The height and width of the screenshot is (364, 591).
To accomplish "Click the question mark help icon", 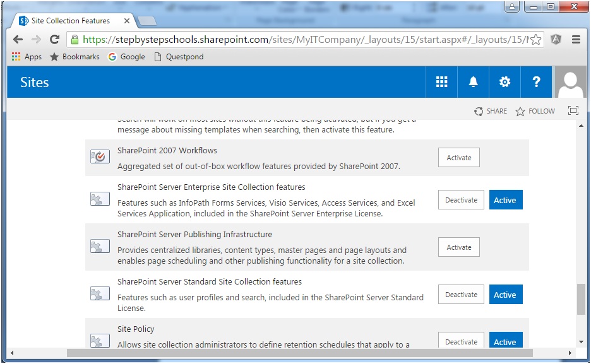I will click(x=536, y=82).
